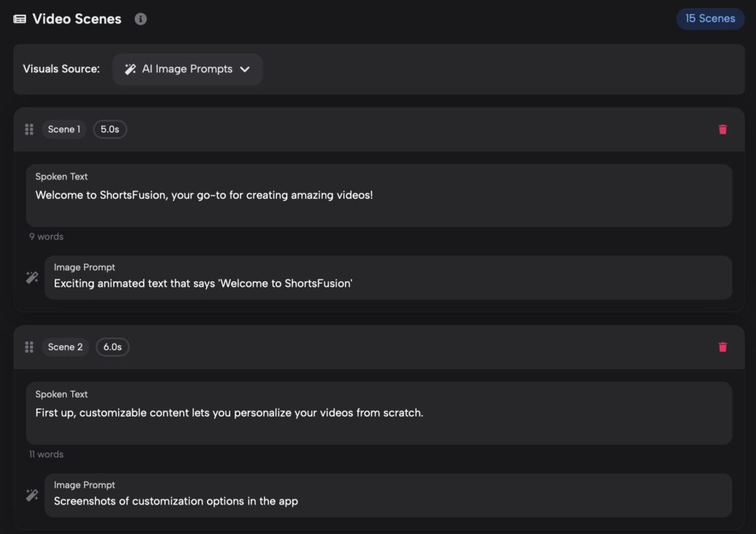756x534 pixels.
Task: Edit Scene 2 spoken text about customizable content
Action: pos(379,413)
